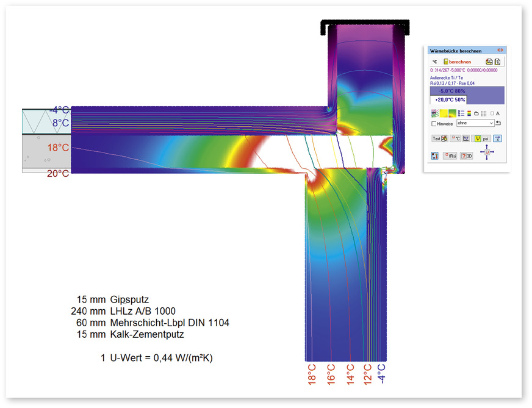This screenshot has width=532, height=408.
Task: Select the isotherm lines display icon
Action: [x=434, y=113]
